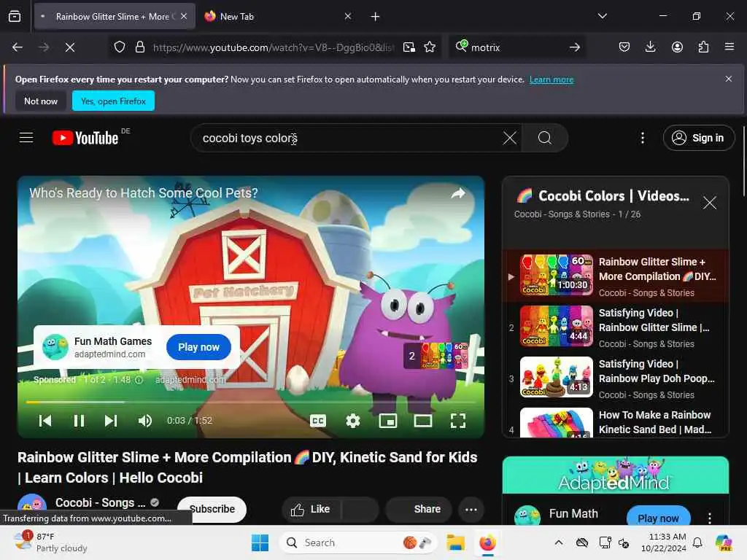Image resolution: width=747 pixels, height=560 pixels.
Task: Open the Firefox application menu
Action: [x=729, y=47]
